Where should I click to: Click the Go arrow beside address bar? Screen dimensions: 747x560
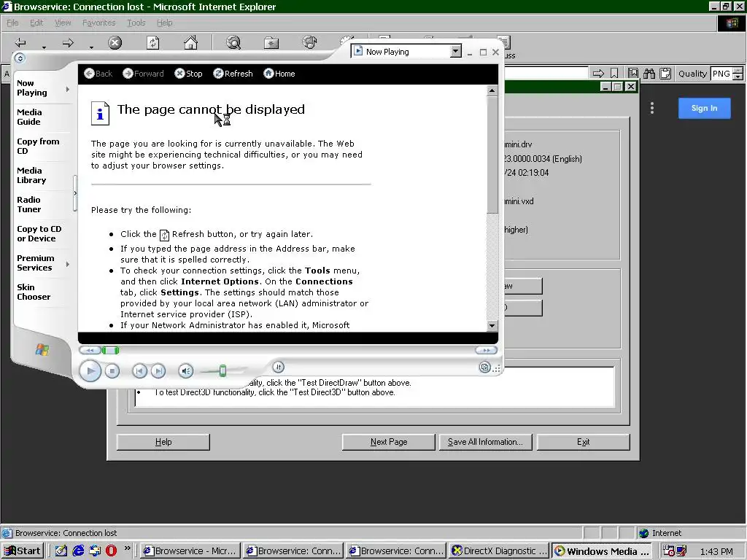[x=598, y=74]
